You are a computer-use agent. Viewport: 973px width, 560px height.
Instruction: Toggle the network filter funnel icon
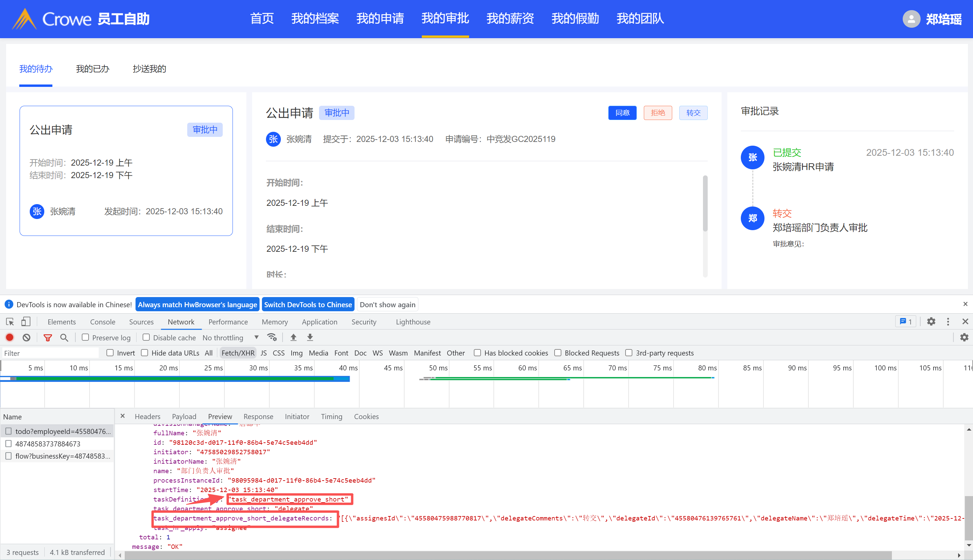pyautogui.click(x=48, y=338)
